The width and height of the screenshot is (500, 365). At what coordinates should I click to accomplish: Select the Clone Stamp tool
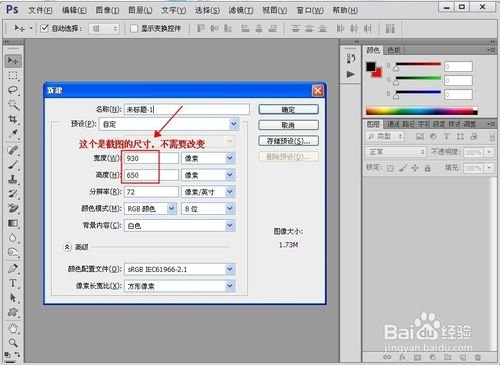(13, 179)
